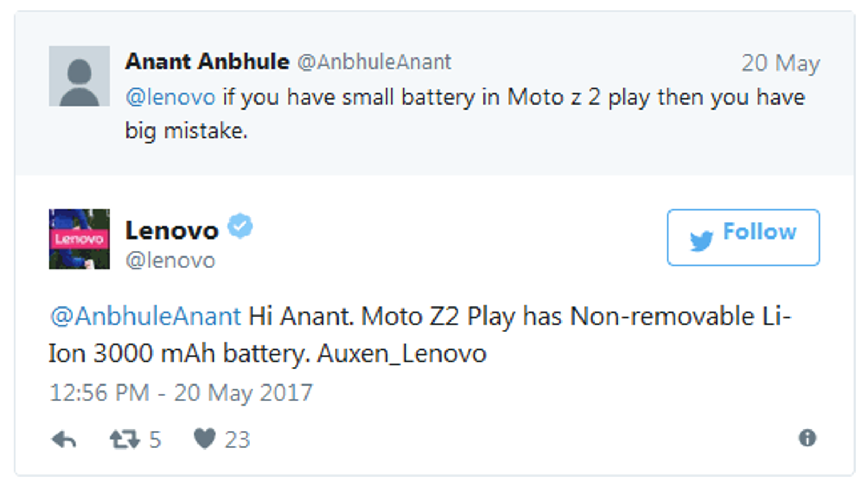Screen dimensions: 868x488
Task: Click the gray @AnbhuleAnant handle beside the name
Action: [x=374, y=62]
